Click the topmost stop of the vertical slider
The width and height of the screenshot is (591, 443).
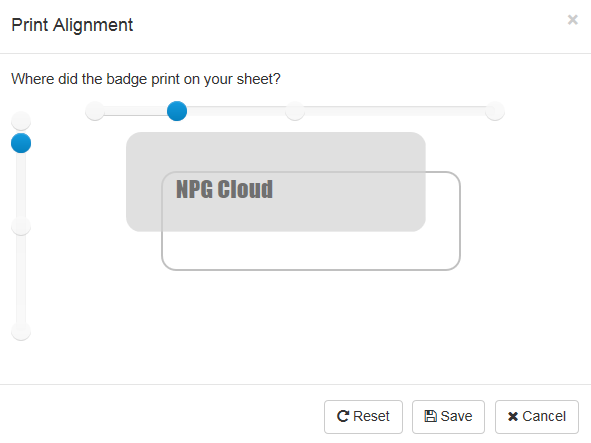click(21, 121)
